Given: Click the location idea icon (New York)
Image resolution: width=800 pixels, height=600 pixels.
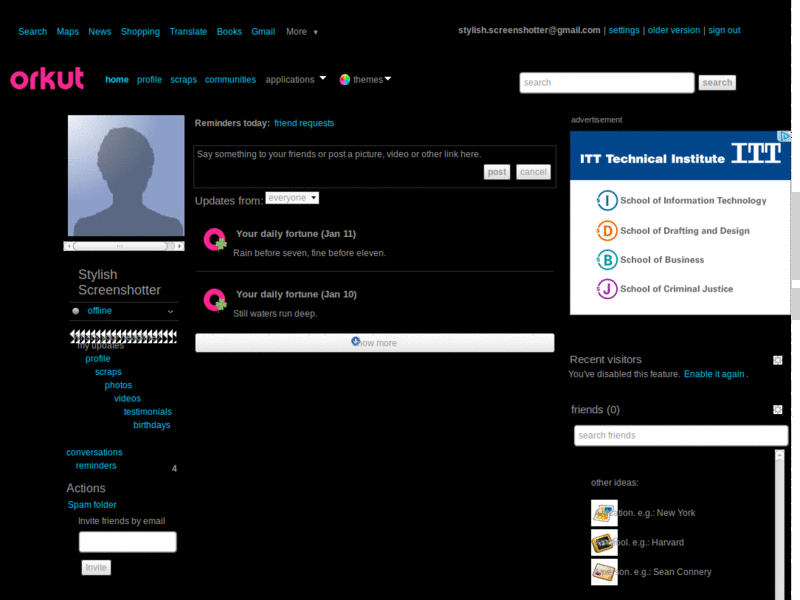Looking at the screenshot, I should [x=604, y=513].
